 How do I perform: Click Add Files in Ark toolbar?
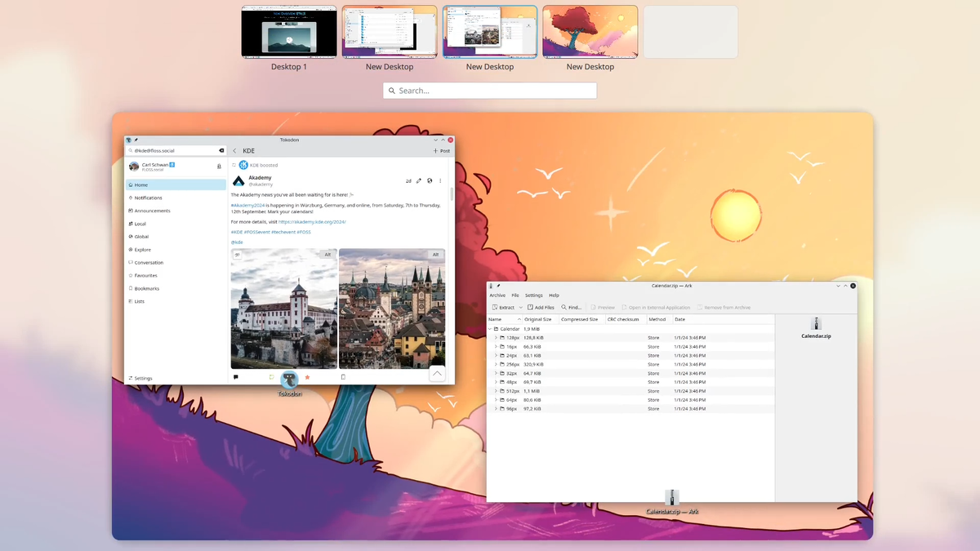pyautogui.click(x=541, y=308)
